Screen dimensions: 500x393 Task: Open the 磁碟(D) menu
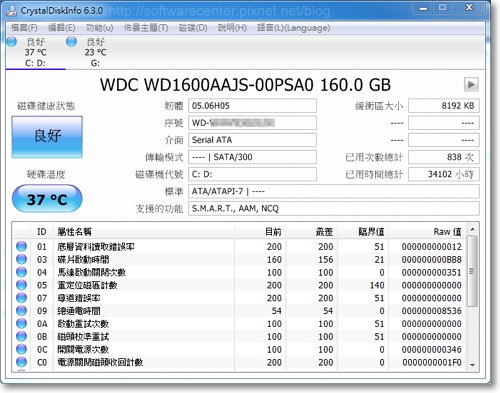(193, 28)
